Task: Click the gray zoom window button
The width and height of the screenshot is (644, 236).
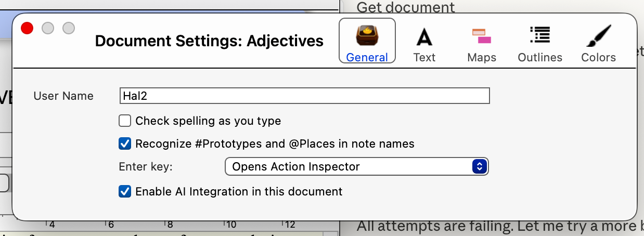Action: [x=69, y=28]
